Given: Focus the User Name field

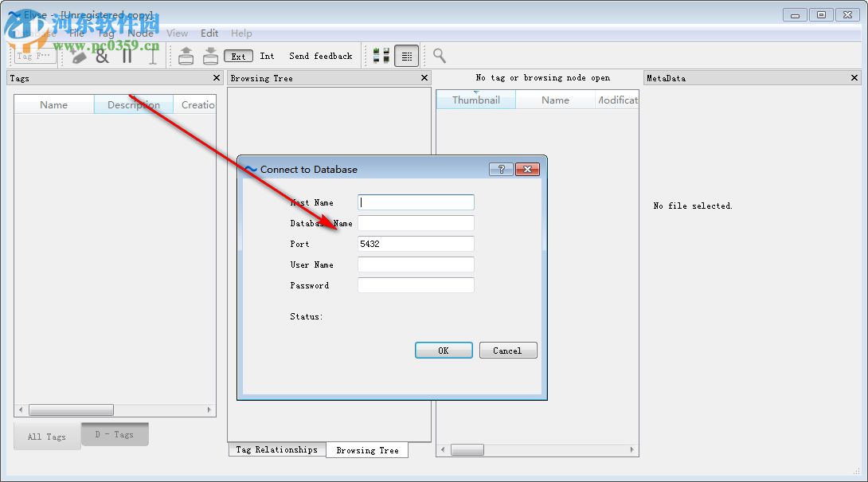Looking at the screenshot, I should 416,265.
